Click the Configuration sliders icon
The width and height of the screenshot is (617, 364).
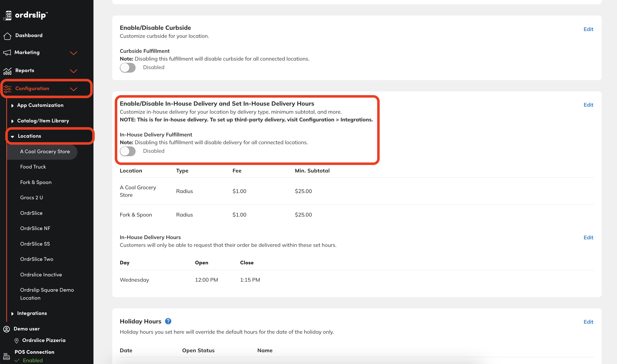7,89
